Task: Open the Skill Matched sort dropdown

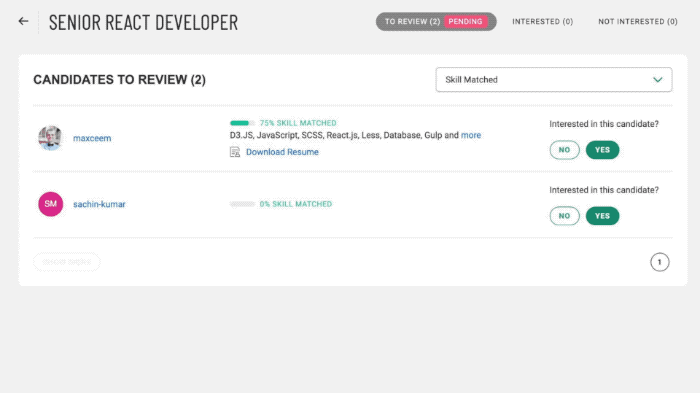Action: 554,79
